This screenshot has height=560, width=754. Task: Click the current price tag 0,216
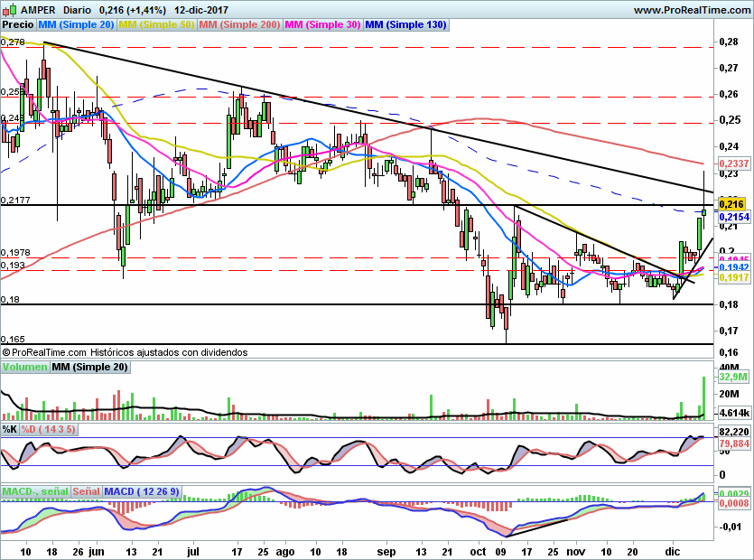[x=731, y=205]
